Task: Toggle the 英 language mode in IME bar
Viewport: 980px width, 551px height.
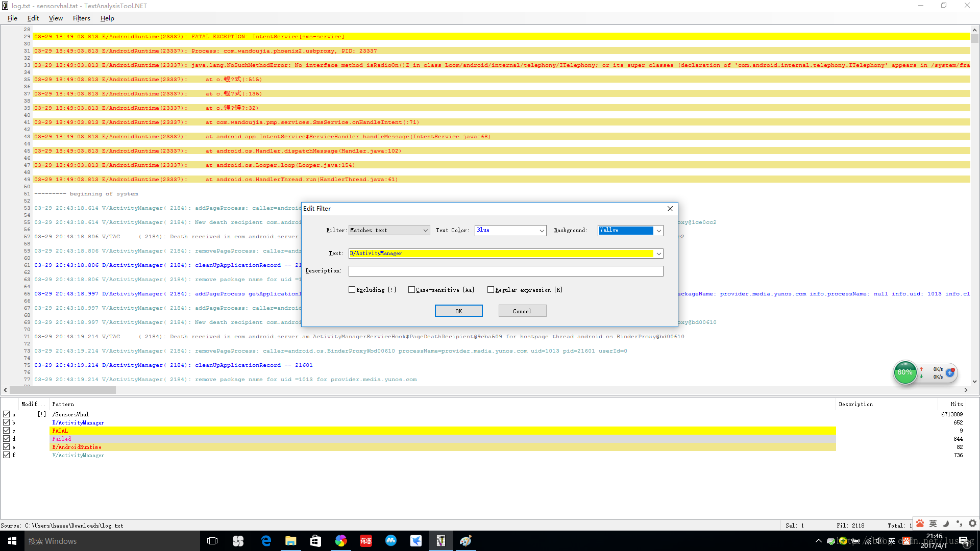Action: tap(933, 523)
